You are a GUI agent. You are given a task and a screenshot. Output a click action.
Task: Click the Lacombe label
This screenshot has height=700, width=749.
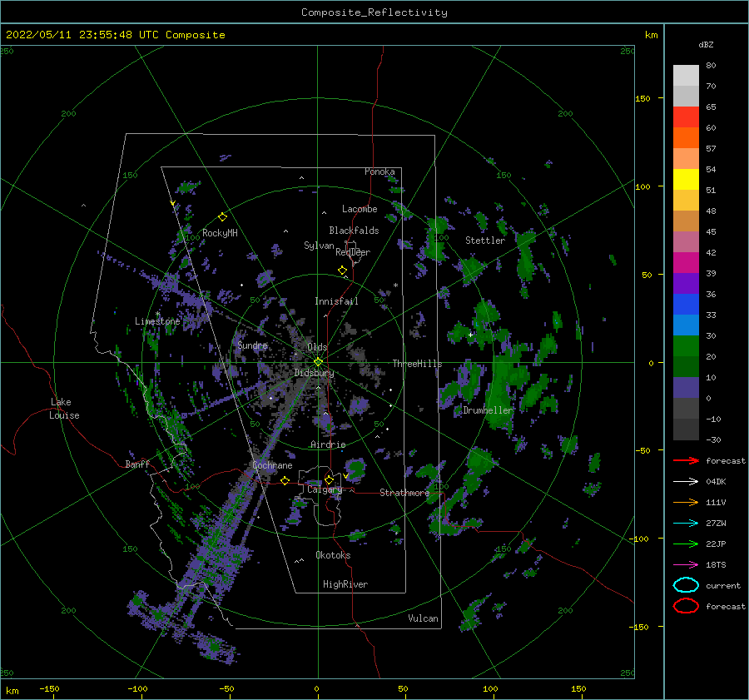pyautogui.click(x=360, y=209)
